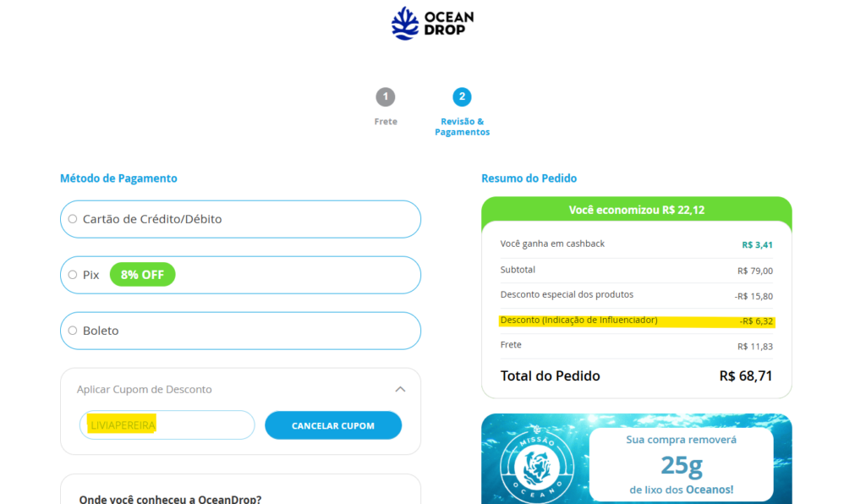This screenshot has width=866, height=504.
Task: Click the LIVIAPEREIRA coupon input field
Action: [x=167, y=425]
